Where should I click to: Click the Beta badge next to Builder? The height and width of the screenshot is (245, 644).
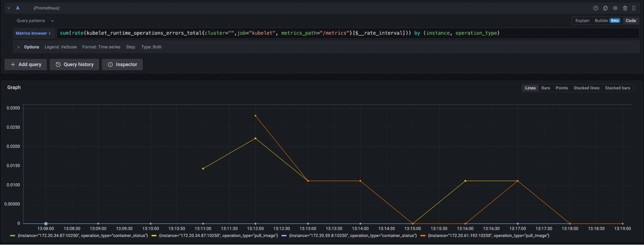coord(615,21)
